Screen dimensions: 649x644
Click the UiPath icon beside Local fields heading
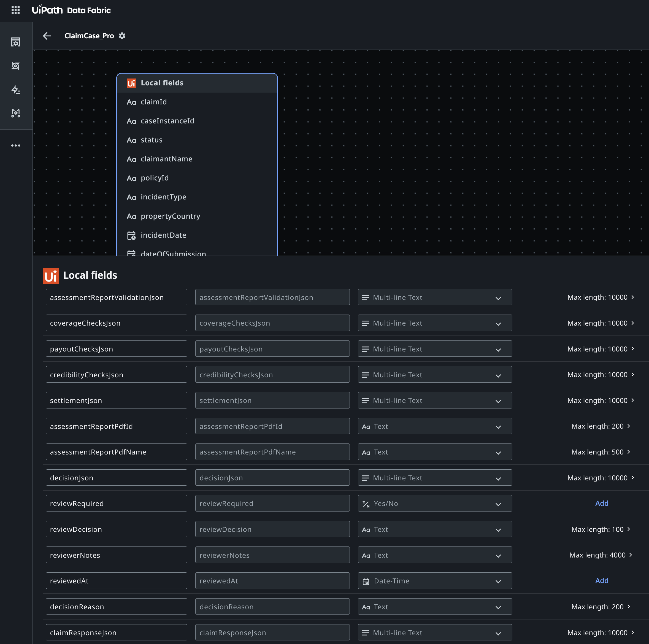51,276
